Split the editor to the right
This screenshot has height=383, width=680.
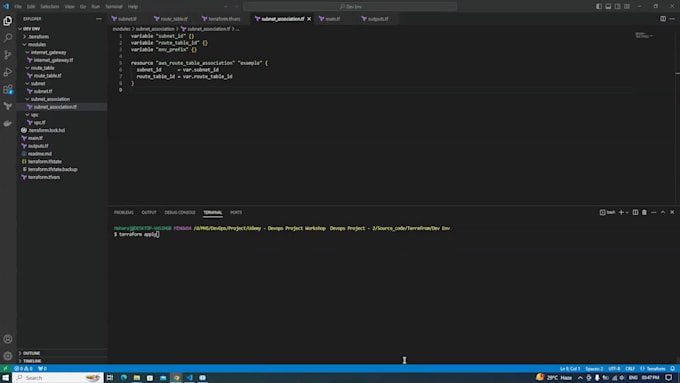coord(663,19)
